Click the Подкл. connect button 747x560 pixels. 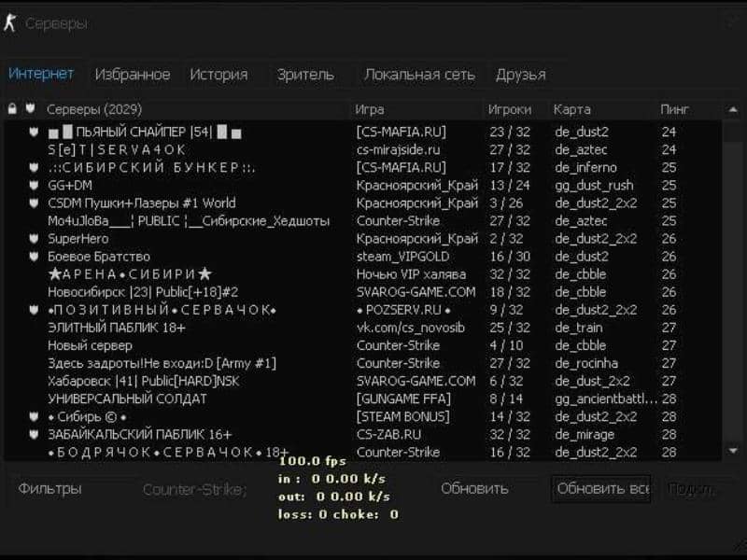click(x=691, y=489)
